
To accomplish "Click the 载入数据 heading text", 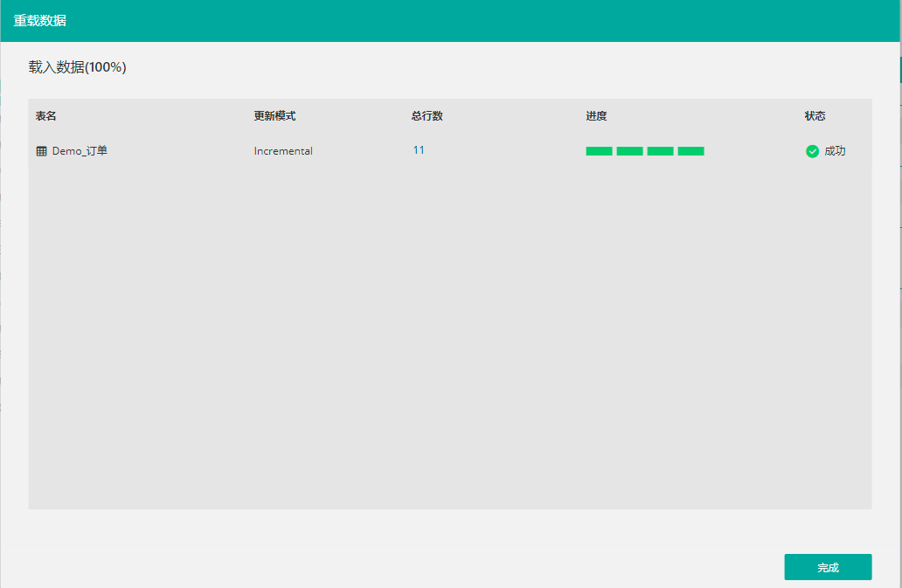I will [56, 67].
